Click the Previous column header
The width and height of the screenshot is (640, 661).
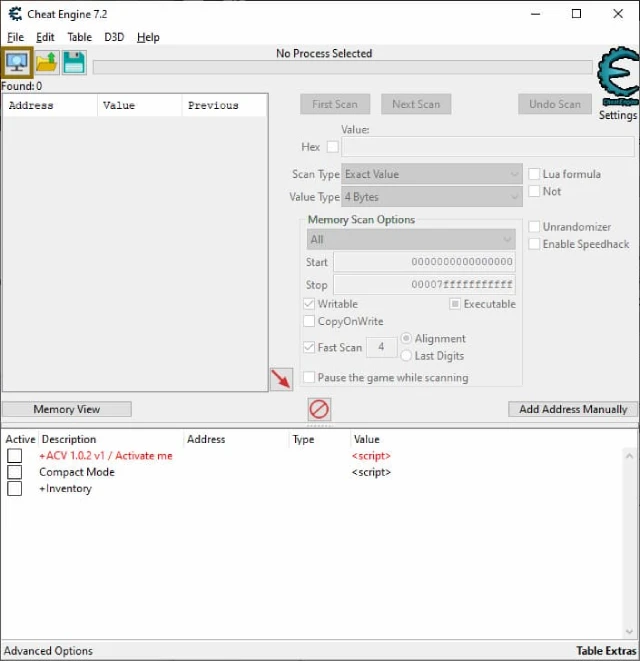click(x=224, y=105)
